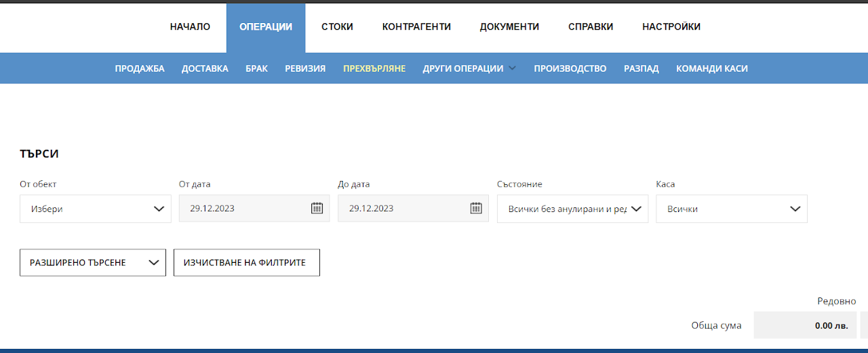Open the Разпад submenu item

pos(642,68)
